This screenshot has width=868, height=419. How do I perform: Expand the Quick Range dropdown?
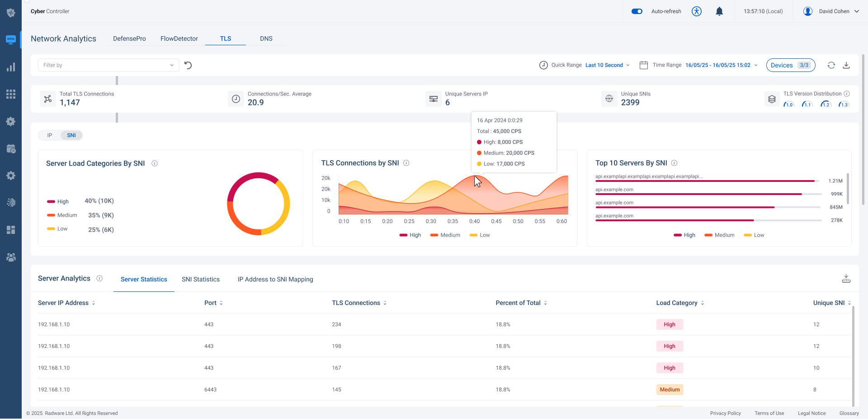click(607, 65)
